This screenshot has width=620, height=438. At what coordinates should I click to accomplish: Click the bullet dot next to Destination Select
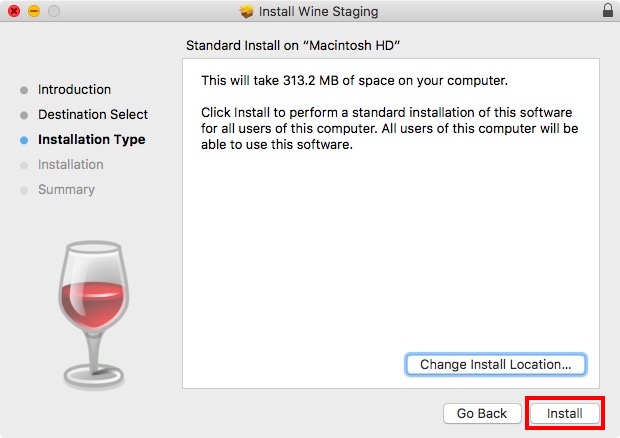tap(24, 115)
